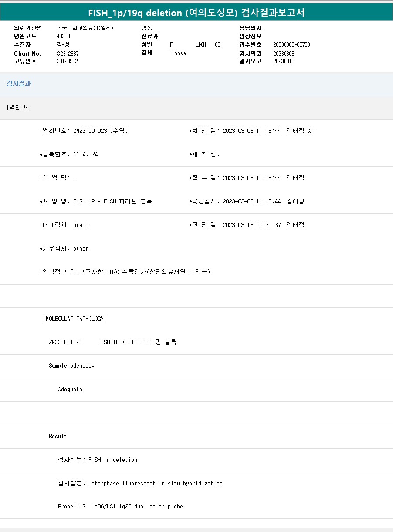Select the [병리과] section label
The width and height of the screenshot is (393, 532).
pyautogui.click(x=18, y=108)
